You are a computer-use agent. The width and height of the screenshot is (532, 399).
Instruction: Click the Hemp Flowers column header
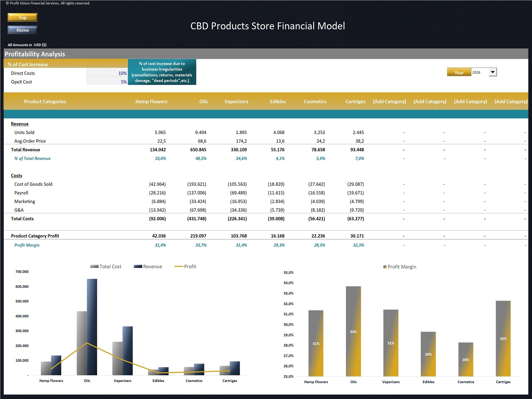click(x=151, y=101)
